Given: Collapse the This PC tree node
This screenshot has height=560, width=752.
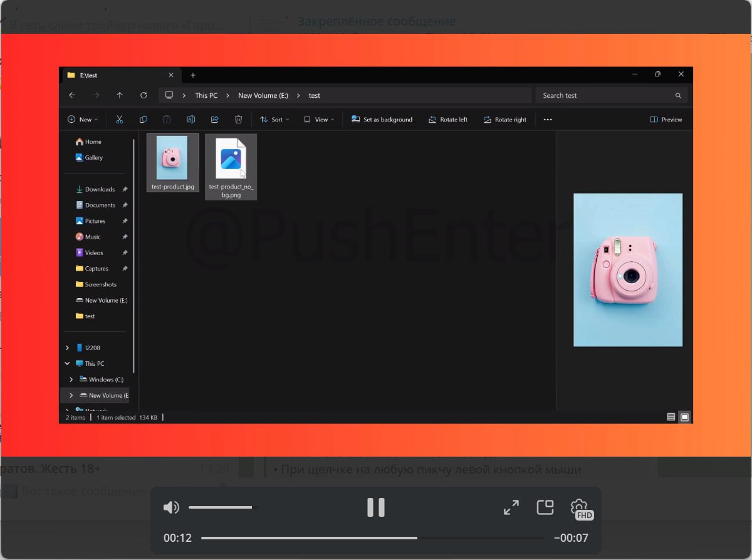Looking at the screenshot, I should pos(68,363).
